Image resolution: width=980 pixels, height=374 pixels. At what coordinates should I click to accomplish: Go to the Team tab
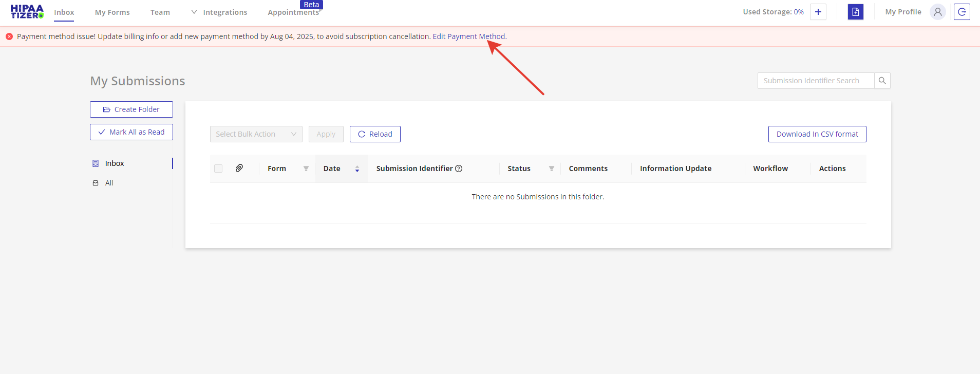click(x=160, y=12)
